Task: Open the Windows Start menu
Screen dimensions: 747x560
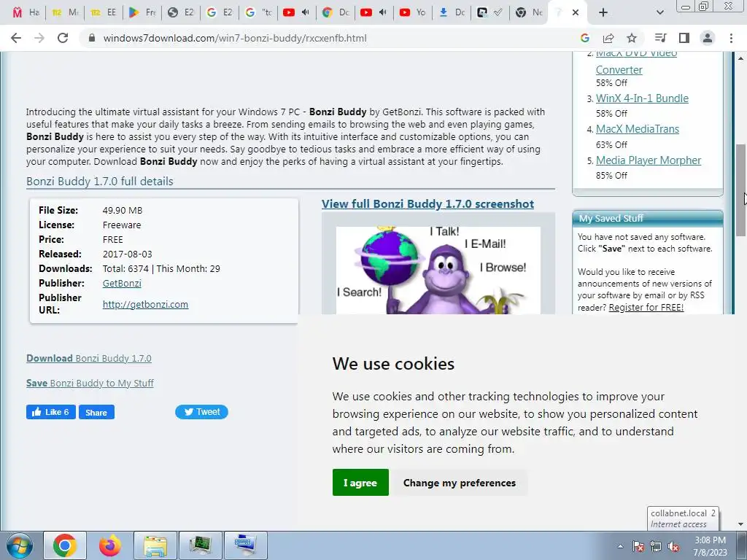Action: click(x=19, y=545)
